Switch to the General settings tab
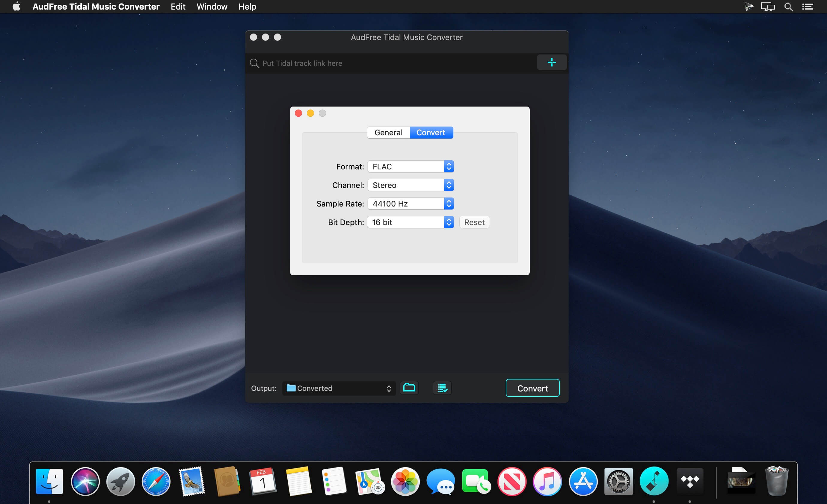827x504 pixels. coord(387,132)
